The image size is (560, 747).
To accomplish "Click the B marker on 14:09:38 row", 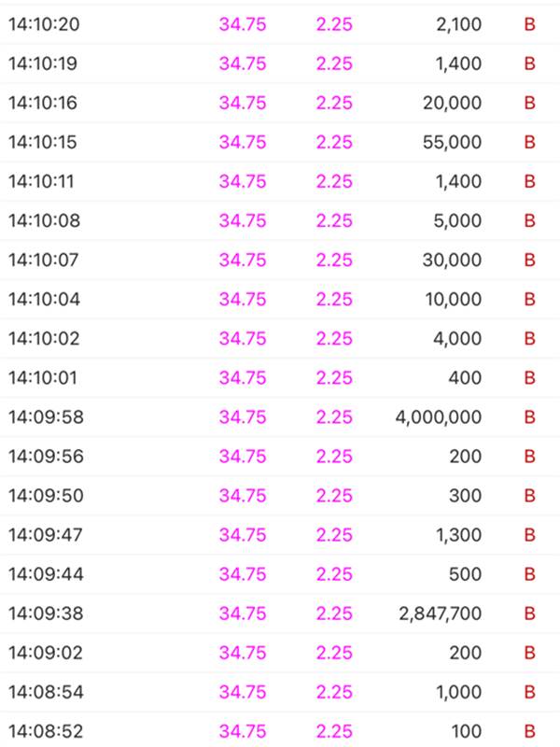I will [x=529, y=613].
